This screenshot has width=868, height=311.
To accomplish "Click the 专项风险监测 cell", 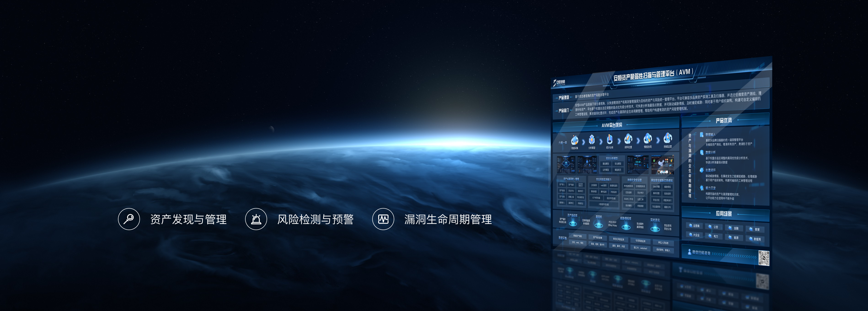I will tap(640, 241).
